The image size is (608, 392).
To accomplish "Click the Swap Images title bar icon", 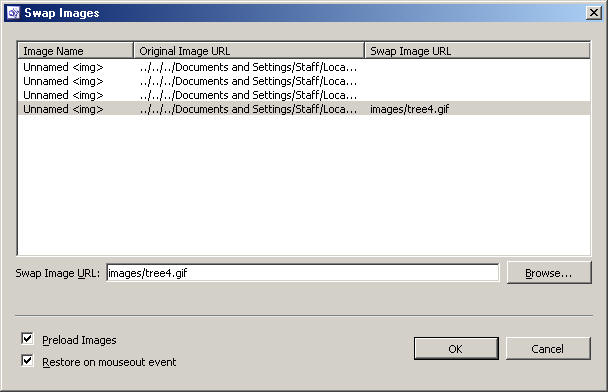I will [13, 13].
